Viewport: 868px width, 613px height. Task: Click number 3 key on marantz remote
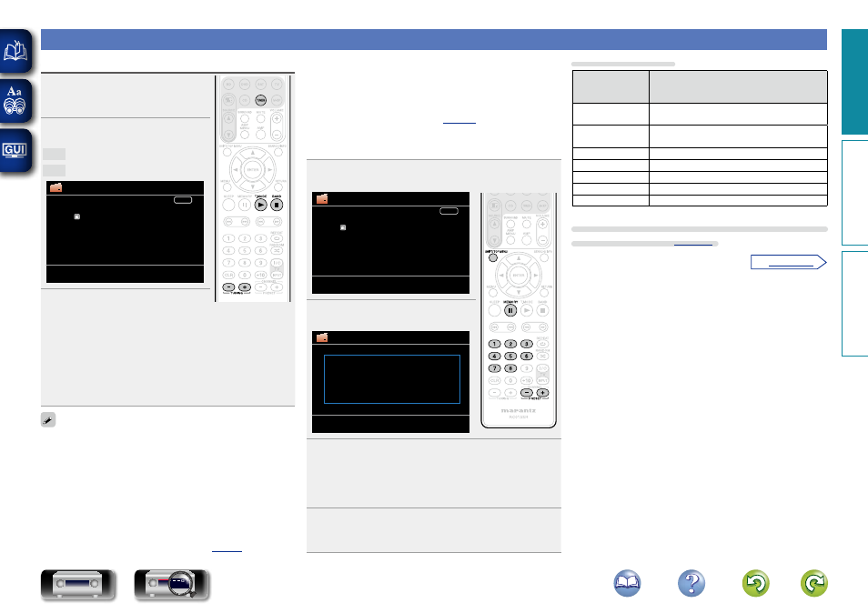tap(527, 344)
